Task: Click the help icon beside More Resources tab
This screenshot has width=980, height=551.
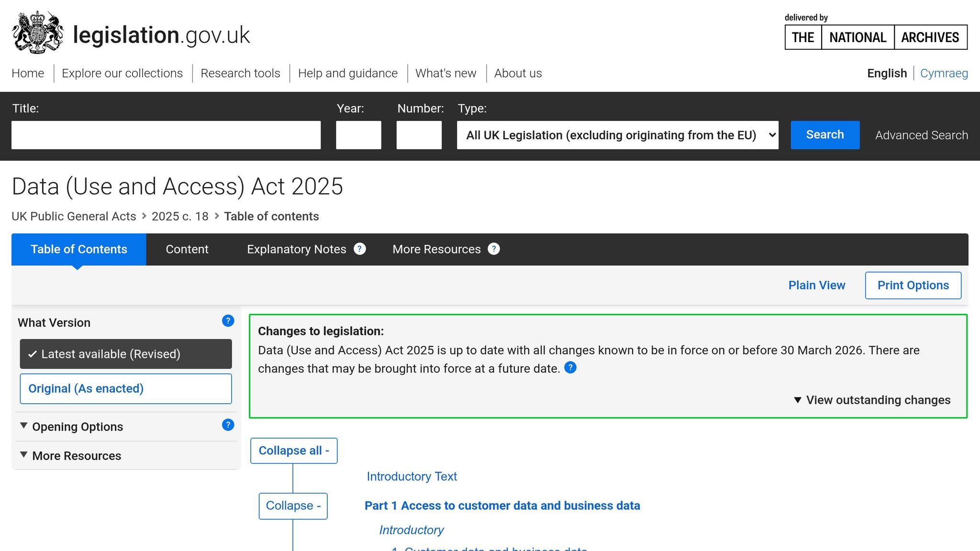Action: [x=494, y=249]
